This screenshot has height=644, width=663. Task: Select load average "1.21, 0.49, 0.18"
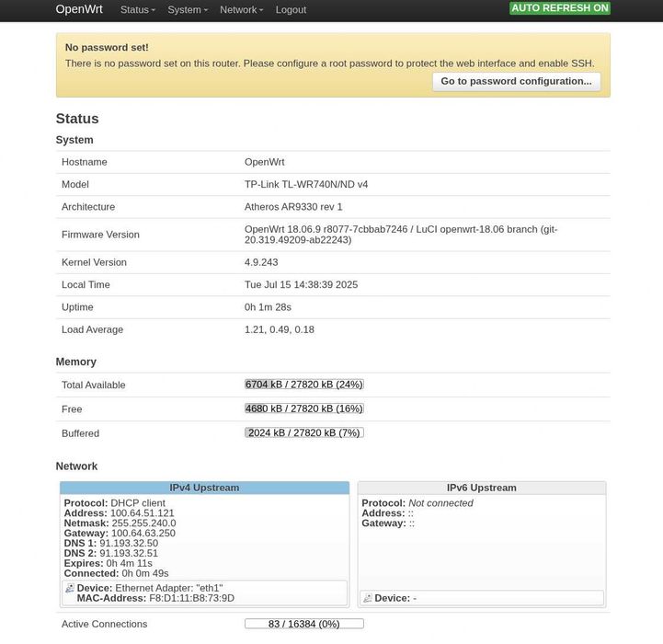(x=279, y=329)
